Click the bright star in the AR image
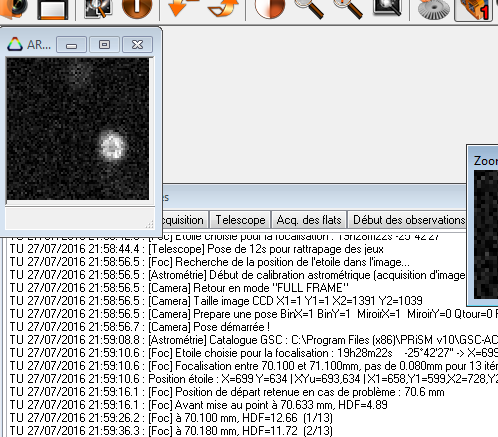 point(113,146)
